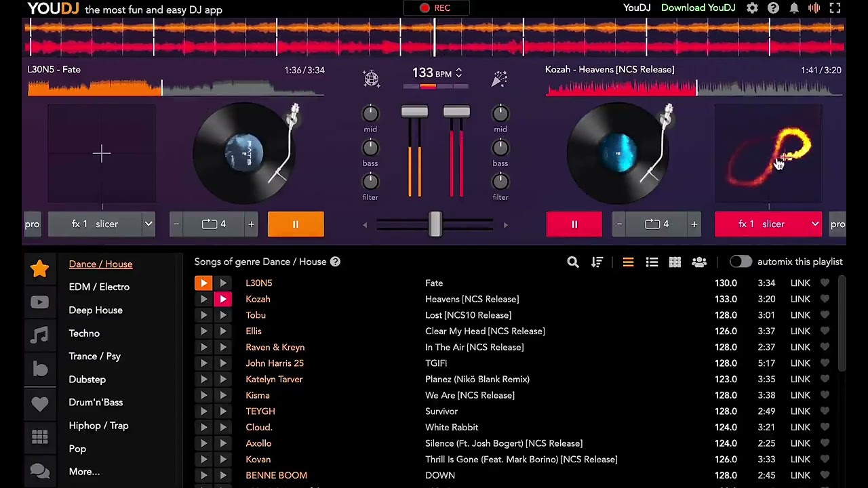Open the settings gear icon
868x488 pixels.
752,8
